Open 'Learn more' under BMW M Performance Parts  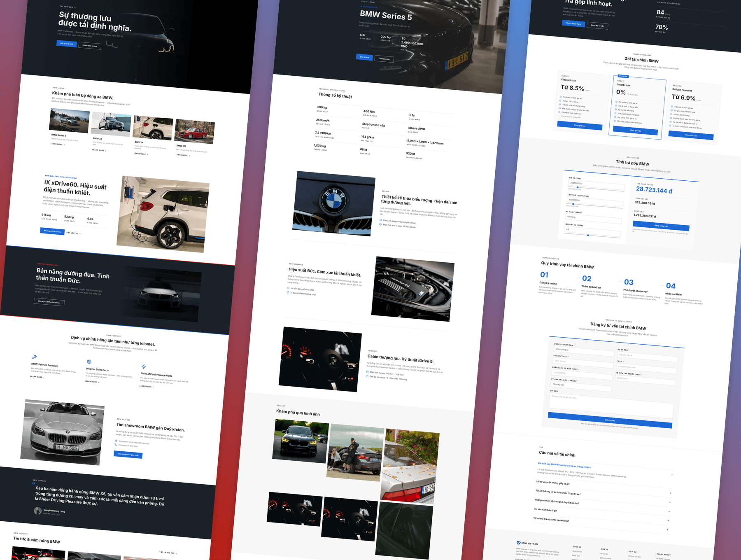click(147, 386)
